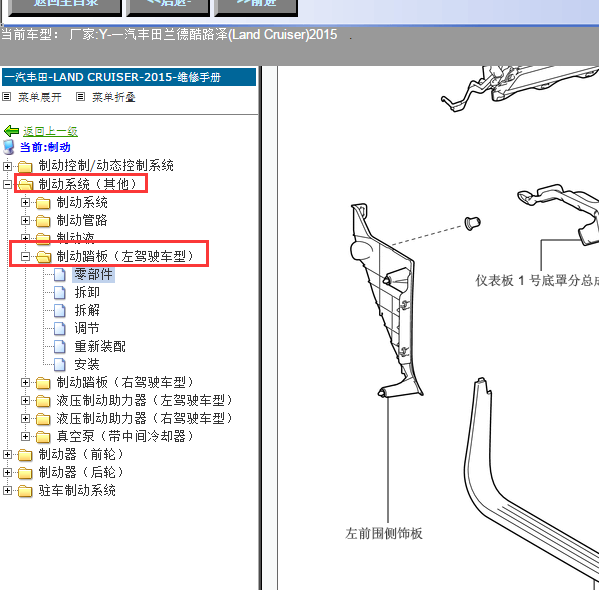This screenshot has width=599, height=590.
Task: Collapse the 制动踏板（左驾驶车型）node
Action: click(25, 256)
